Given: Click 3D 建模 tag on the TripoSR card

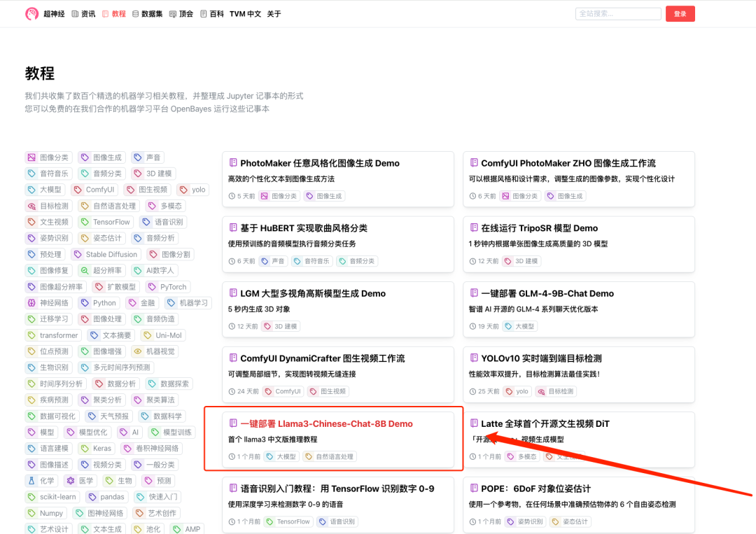Looking at the screenshot, I should (x=521, y=261).
